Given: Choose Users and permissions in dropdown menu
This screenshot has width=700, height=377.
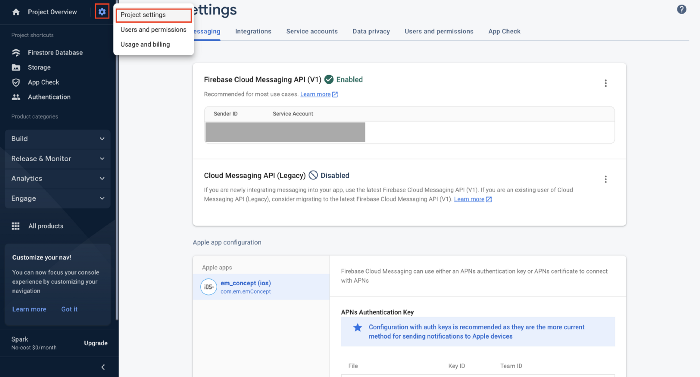Looking at the screenshot, I should [x=154, y=29].
